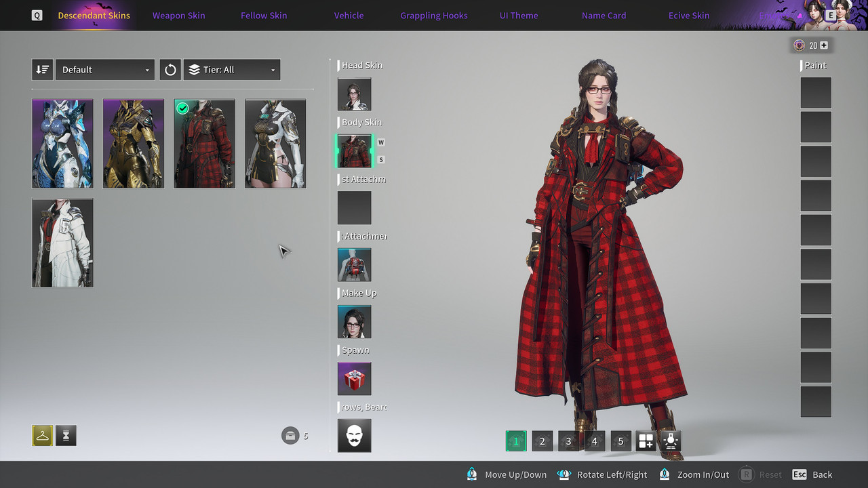The width and height of the screenshot is (868, 488).
Task: Open the Head Skin slot
Action: (355, 94)
